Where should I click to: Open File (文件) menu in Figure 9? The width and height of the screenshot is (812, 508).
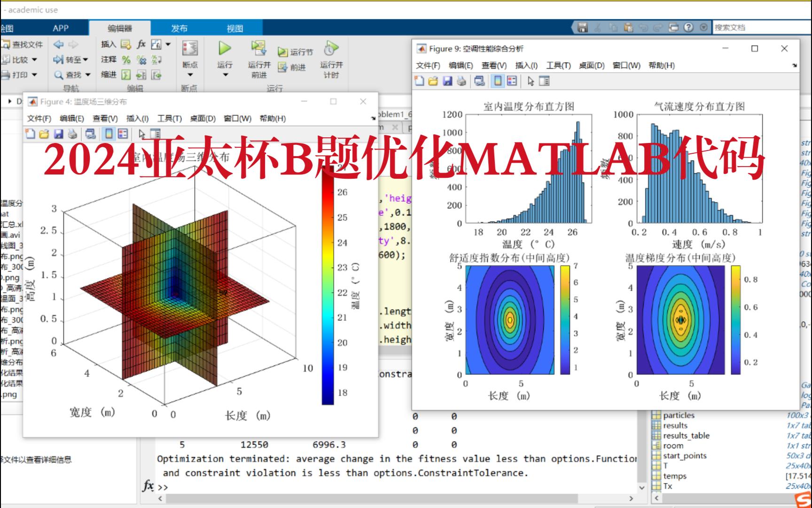428,65
